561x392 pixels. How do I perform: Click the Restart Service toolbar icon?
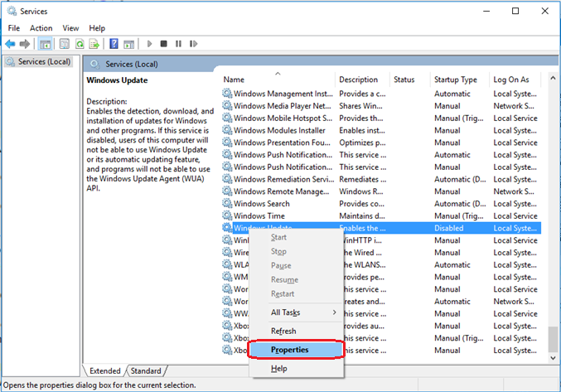coord(194,44)
